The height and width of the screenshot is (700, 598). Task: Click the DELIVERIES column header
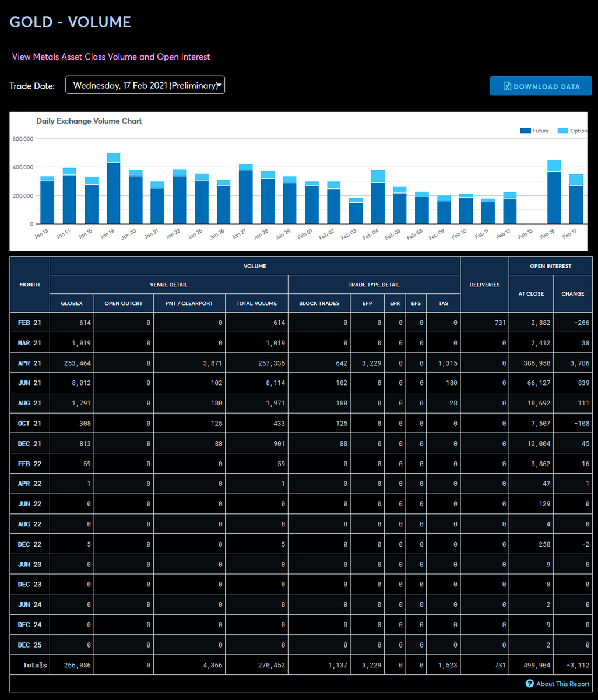pyautogui.click(x=484, y=285)
